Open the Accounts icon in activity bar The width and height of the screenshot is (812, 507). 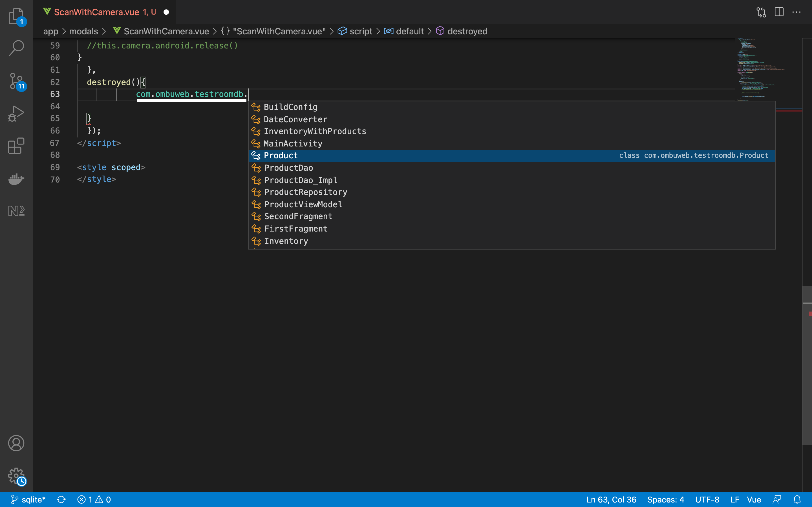point(16,443)
